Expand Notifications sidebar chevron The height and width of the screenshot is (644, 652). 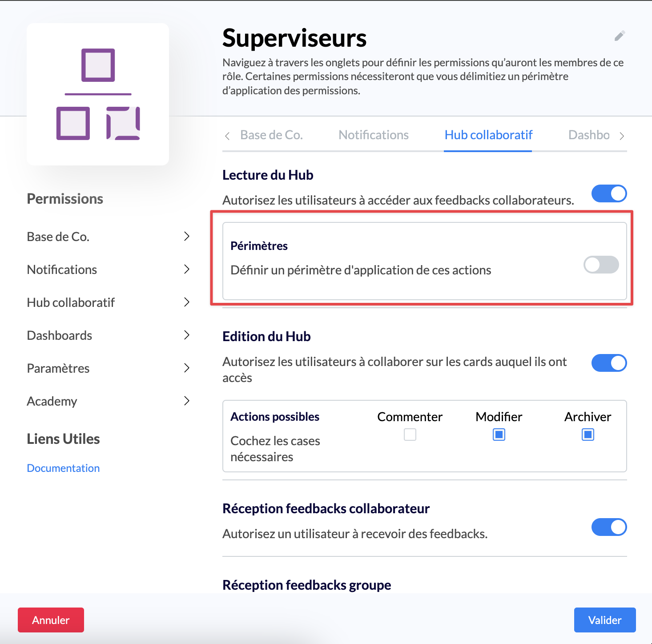[x=187, y=269]
